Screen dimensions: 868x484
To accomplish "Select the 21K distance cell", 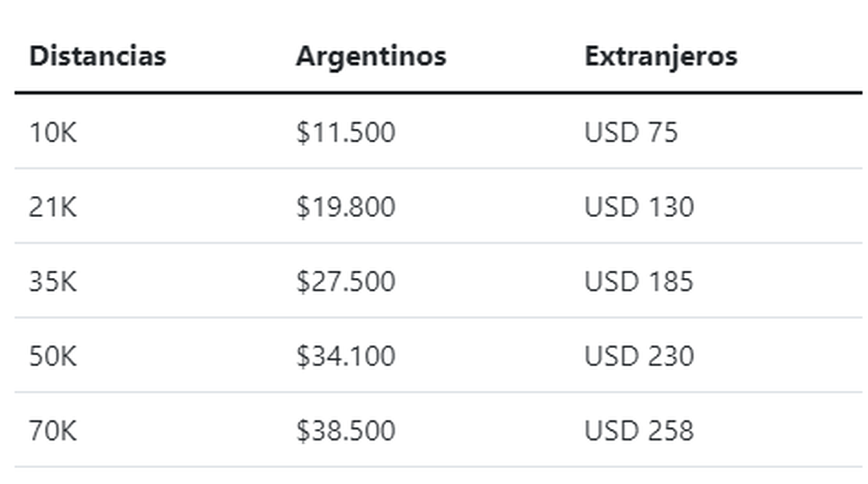I will tap(53, 207).
